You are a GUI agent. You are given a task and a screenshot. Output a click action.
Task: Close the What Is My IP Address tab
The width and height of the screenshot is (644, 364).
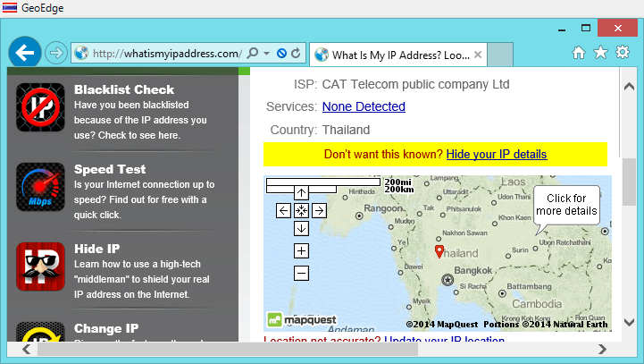click(x=478, y=55)
